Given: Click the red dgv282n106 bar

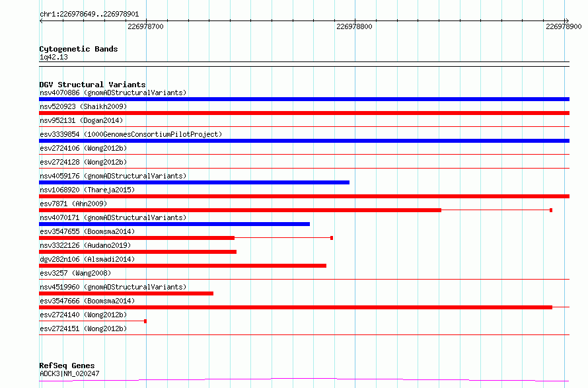Looking at the screenshot, I should (182, 266).
